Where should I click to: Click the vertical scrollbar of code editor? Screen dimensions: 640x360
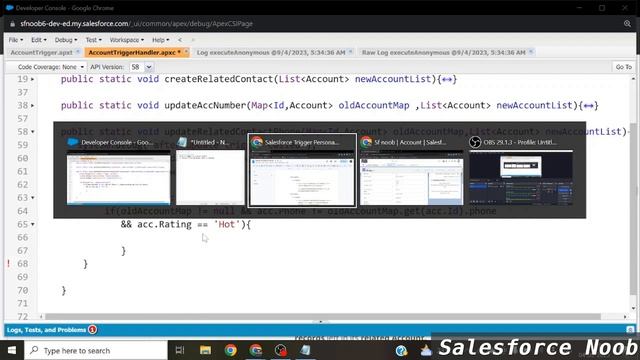[x=633, y=208]
